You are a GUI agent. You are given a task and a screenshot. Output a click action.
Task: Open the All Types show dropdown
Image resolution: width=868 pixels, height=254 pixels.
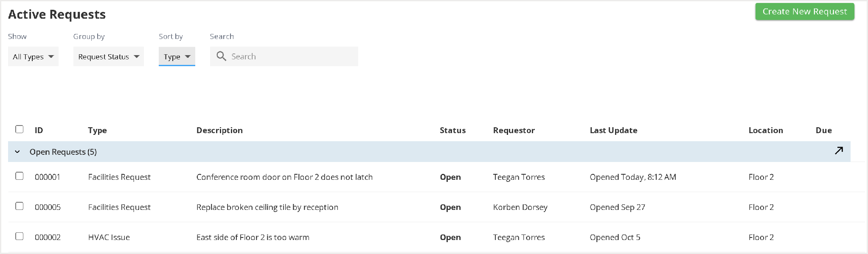(33, 56)
